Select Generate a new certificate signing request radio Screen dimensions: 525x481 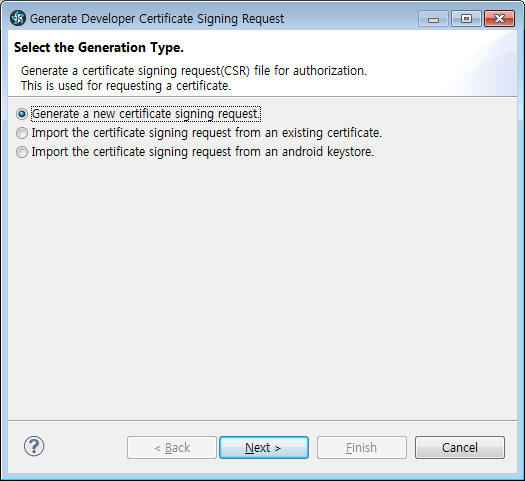22,114
